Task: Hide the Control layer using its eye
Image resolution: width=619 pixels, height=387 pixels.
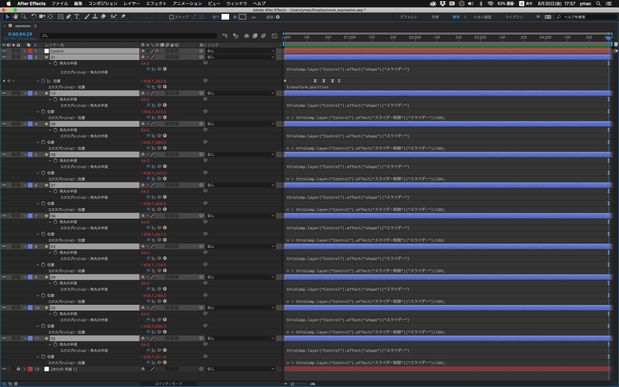Action: coord(4,51)
